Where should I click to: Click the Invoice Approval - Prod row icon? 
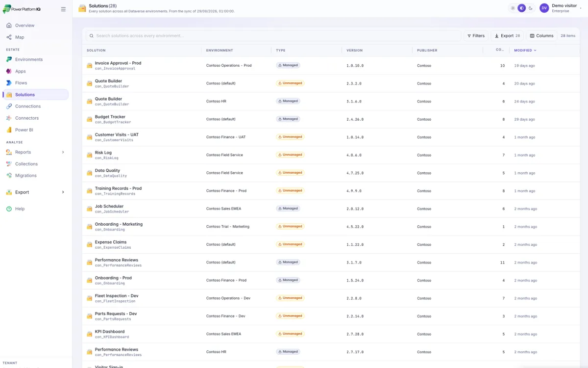[x=90, y=66]
